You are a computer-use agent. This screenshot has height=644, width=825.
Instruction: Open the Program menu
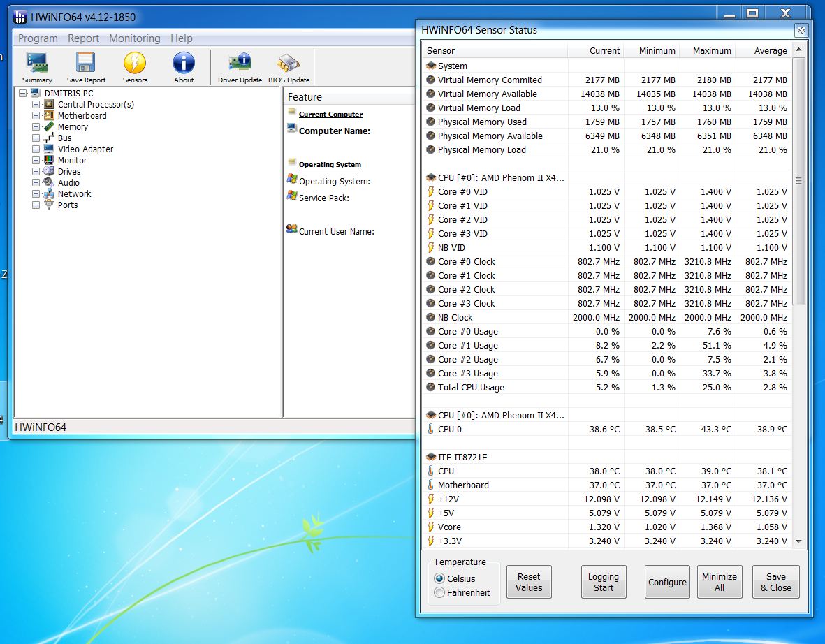click(x=38, y=38)
